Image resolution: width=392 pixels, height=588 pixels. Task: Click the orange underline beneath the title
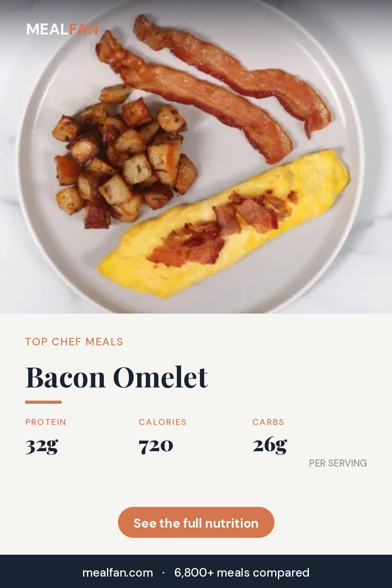(44, 402)
